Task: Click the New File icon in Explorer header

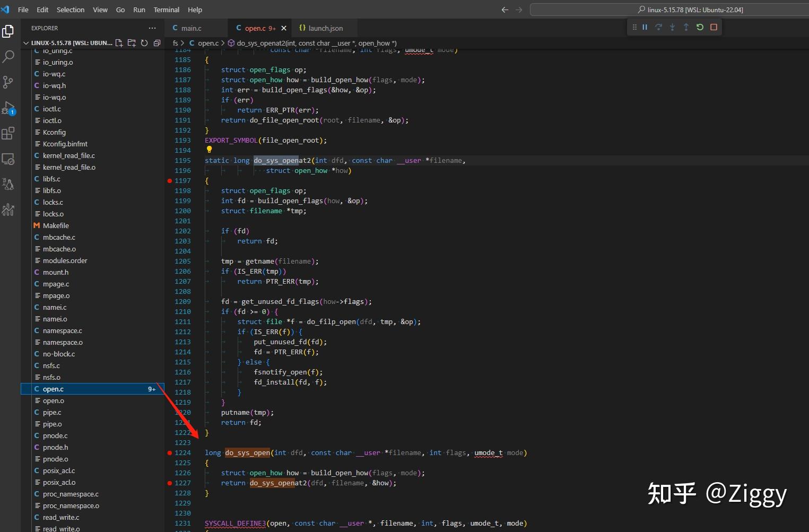Action: pos(119,43)
